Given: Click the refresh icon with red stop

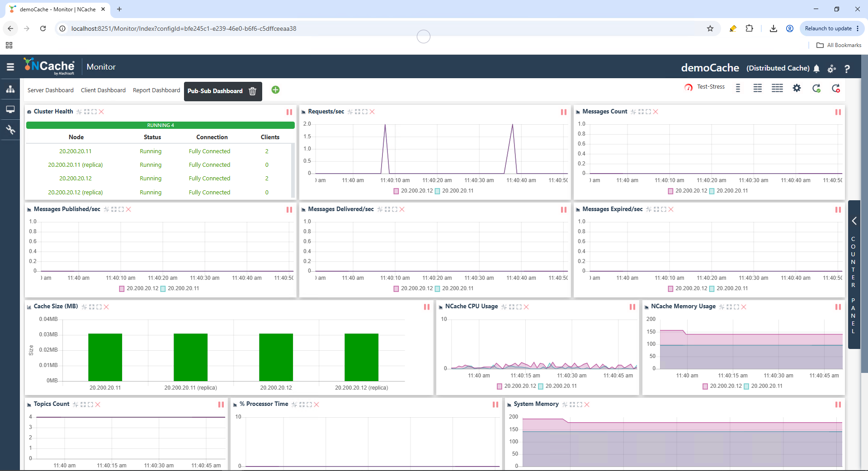Looking at the screenshot, I should point(836,88).
